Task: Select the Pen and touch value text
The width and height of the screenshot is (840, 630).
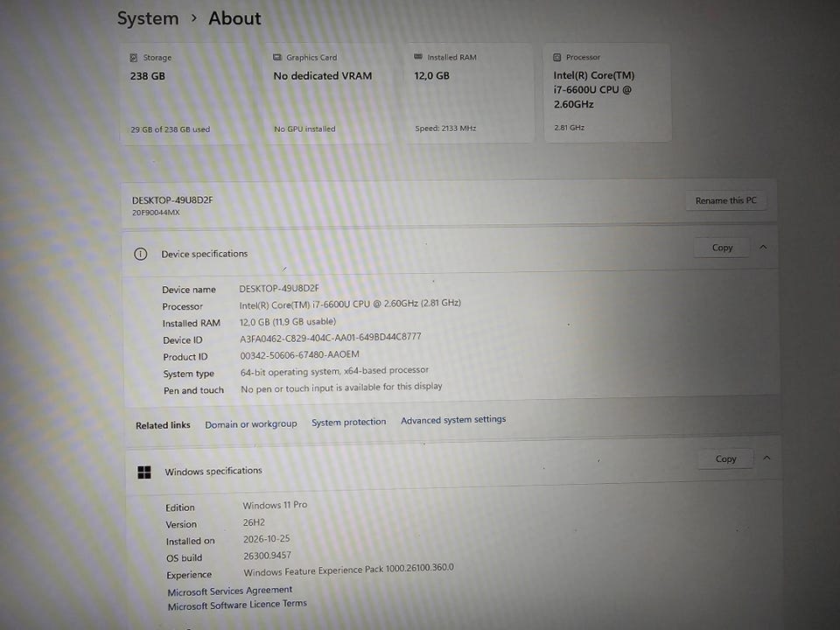Action: click(x=342, y=388)
